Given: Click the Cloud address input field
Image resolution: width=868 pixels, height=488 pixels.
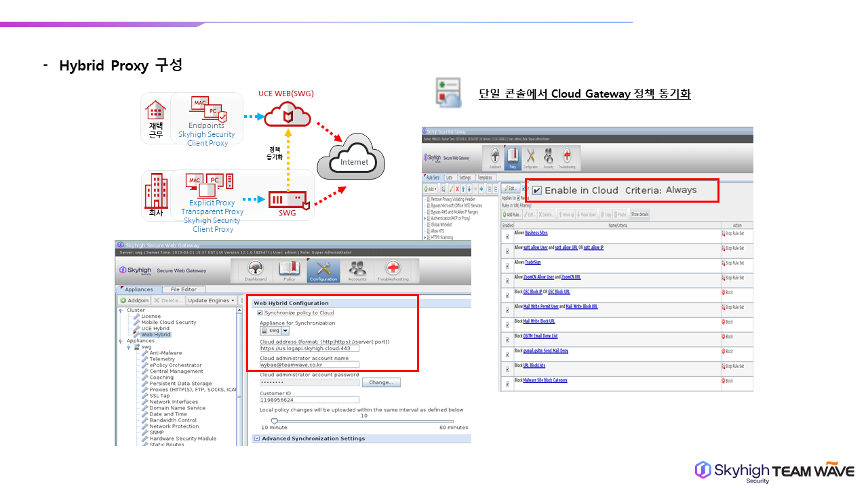Looking at the screenshot, I should pyautogui.click(x=309, y=348).
